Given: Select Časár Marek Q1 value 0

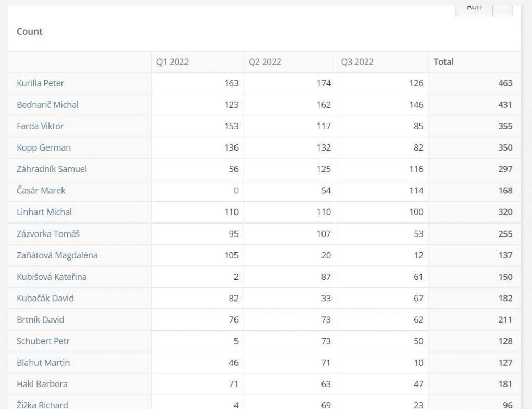Looking at the screenshot, I should (236, 191).
